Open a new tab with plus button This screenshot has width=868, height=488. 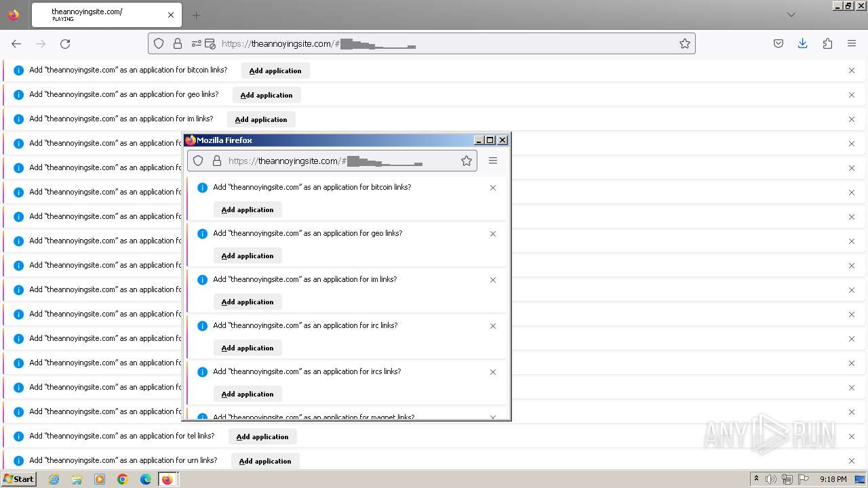196,15
